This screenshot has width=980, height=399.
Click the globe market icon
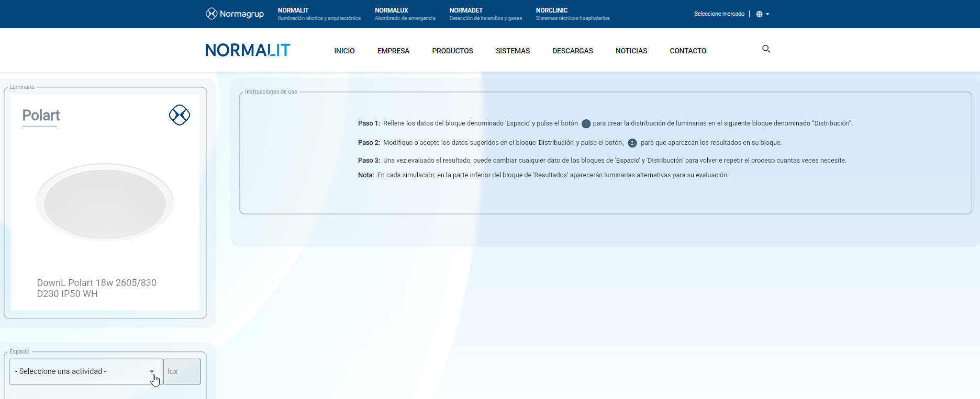coord(759,14)
